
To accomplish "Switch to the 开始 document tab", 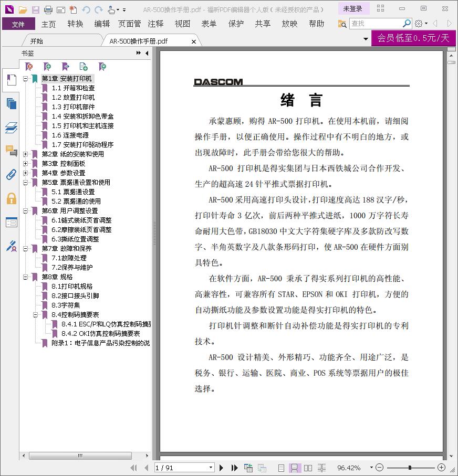I will tap(37, 41).
